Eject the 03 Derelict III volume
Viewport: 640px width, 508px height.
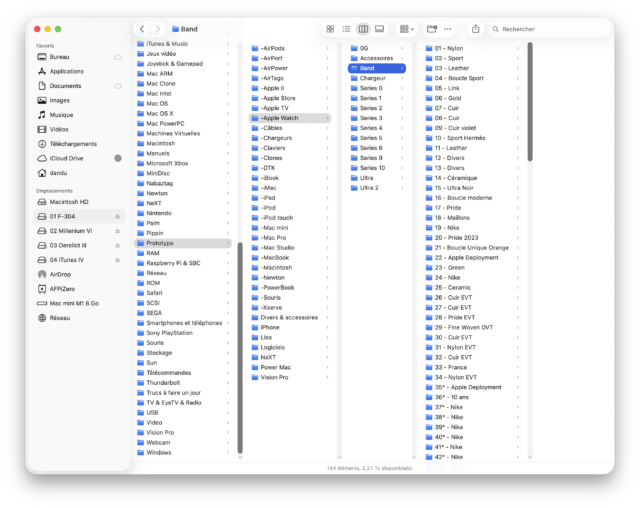click(x=117, y=245)
